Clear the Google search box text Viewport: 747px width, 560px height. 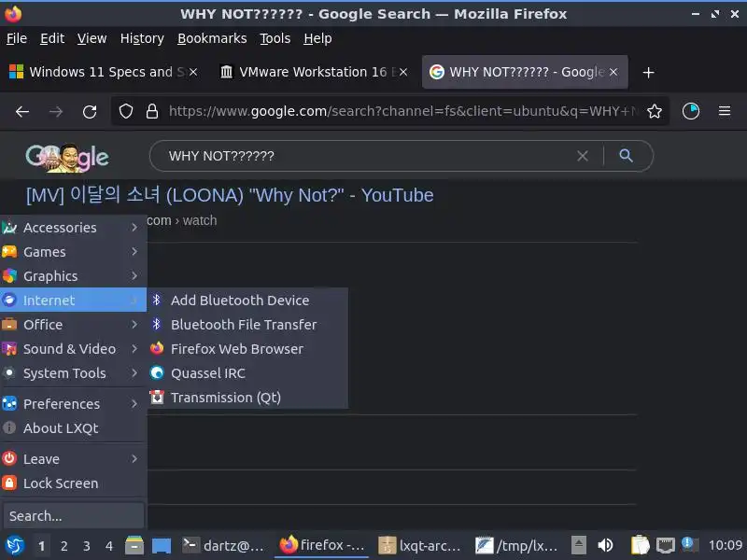coord(582,156)
